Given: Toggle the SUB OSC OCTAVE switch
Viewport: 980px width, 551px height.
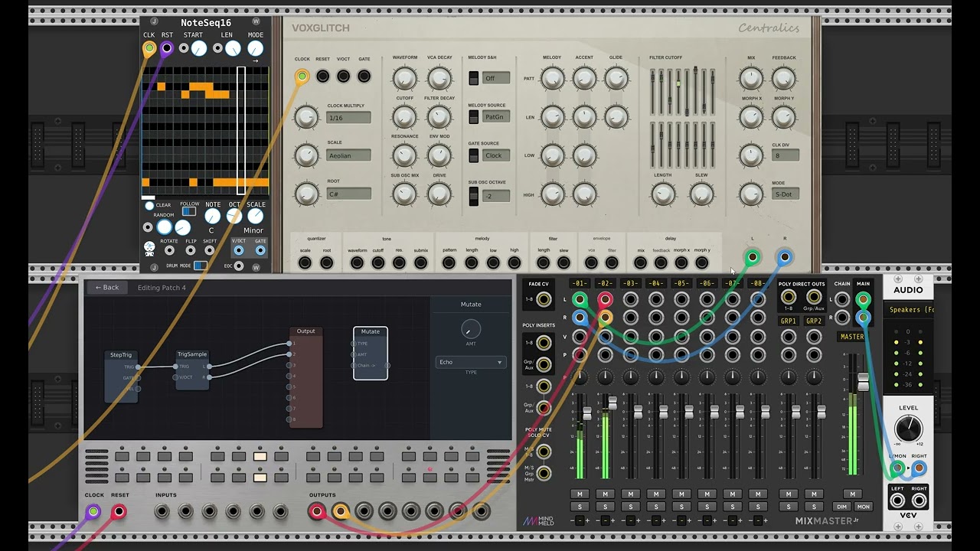Looking at the screenshot, I should [473, 196].
